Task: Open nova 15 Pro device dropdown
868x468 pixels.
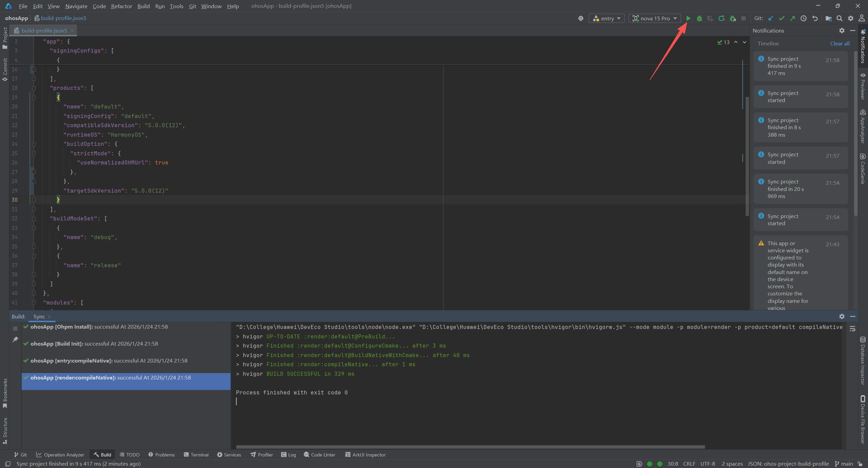Action: [654, 18]
